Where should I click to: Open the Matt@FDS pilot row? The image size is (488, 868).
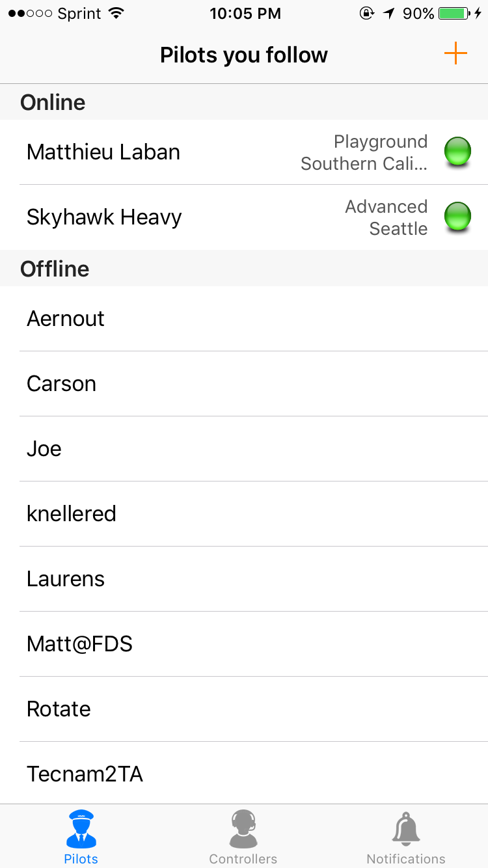pyautogui.click(x=80, y=644)
